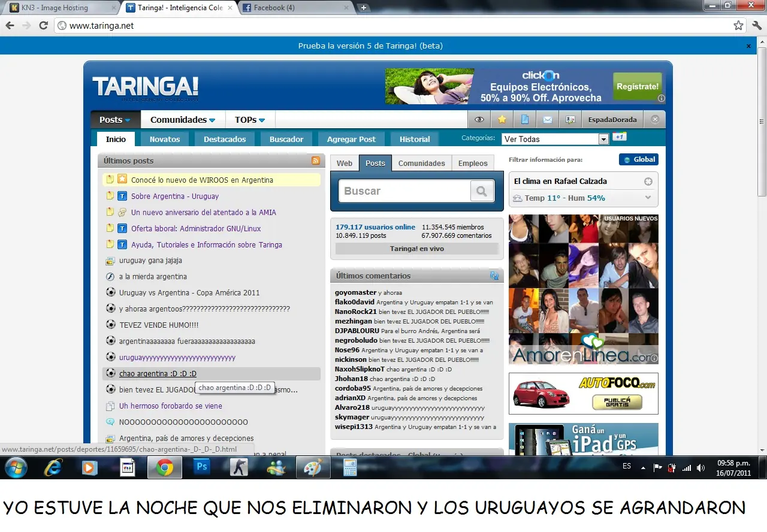Screen dimensions: 767x532
Task: Open Paint from the taskbar
Action: pyautogui.click(x=313, y=467)
